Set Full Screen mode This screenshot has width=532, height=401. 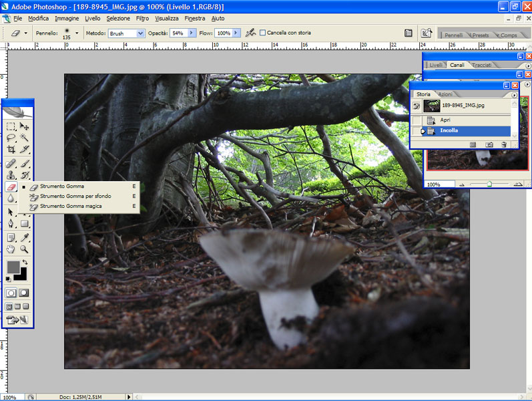coord(26,307)
